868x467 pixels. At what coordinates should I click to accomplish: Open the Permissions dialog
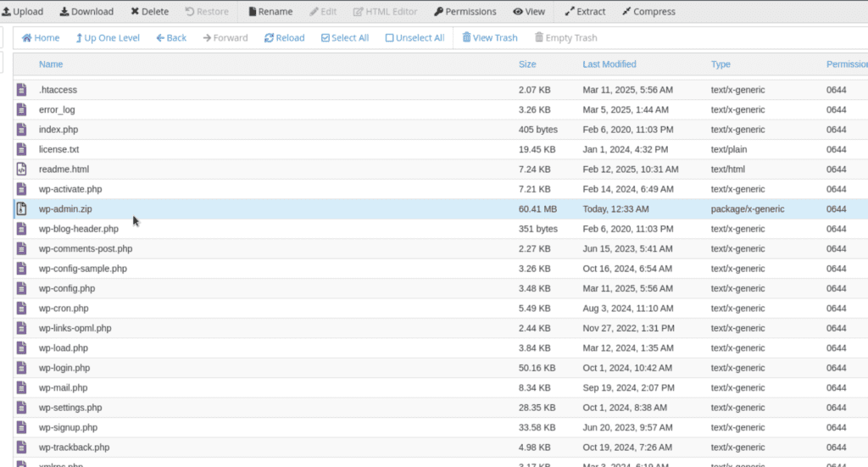tap(465, 12)
